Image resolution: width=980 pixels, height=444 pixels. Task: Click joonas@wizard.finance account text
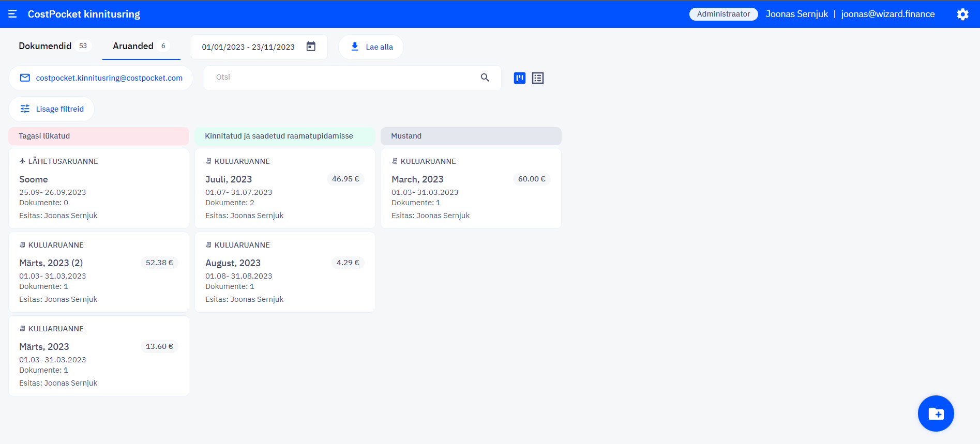pyautogui.click(x=888, y=14)
